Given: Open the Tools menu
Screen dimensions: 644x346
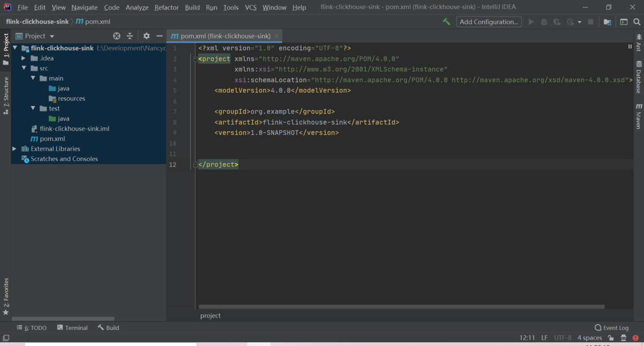Looking at the screenshot, I should click(231, 8).
